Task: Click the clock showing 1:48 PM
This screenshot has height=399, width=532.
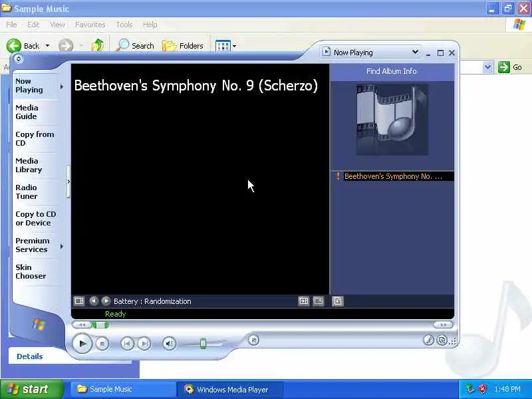Action: (507, 389)
